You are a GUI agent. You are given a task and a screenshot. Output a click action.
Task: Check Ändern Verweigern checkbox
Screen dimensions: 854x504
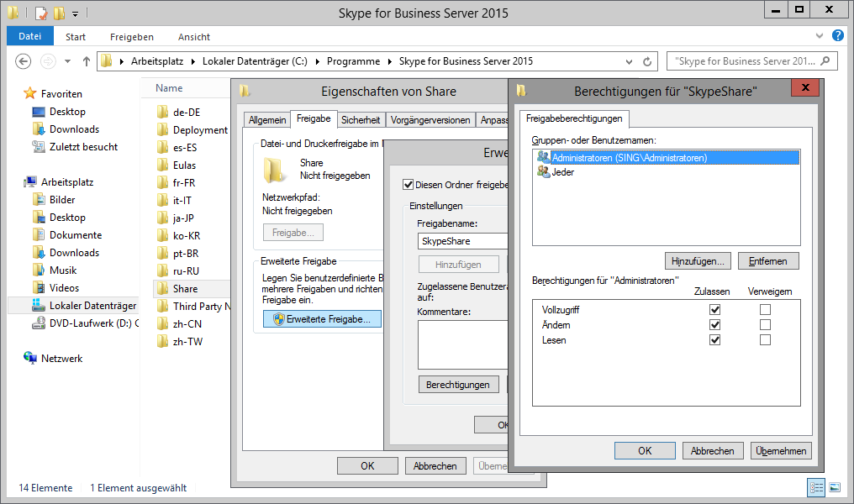tap(765, 325)
